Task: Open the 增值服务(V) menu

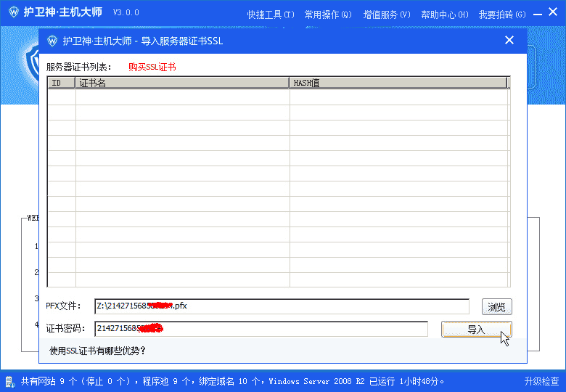Action: 387,15
